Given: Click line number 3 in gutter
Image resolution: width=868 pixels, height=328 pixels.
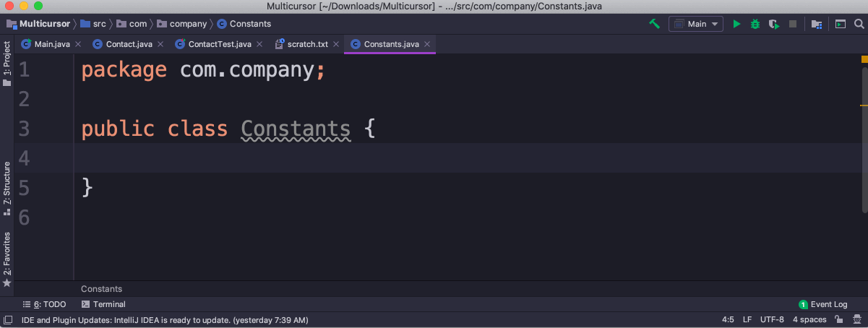Looking at the screenshot, I should click(x=25, y=129).
